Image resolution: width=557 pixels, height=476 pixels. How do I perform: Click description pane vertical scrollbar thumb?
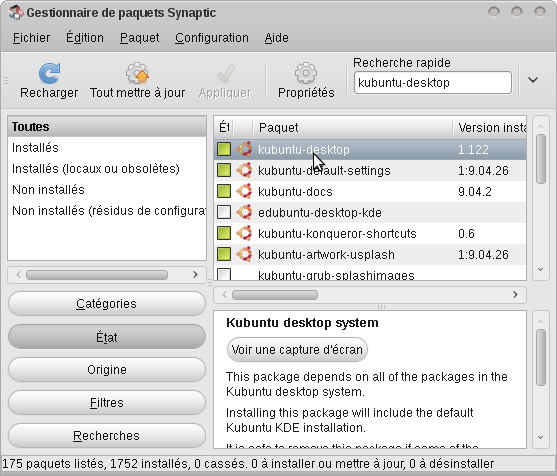(541, 357)
